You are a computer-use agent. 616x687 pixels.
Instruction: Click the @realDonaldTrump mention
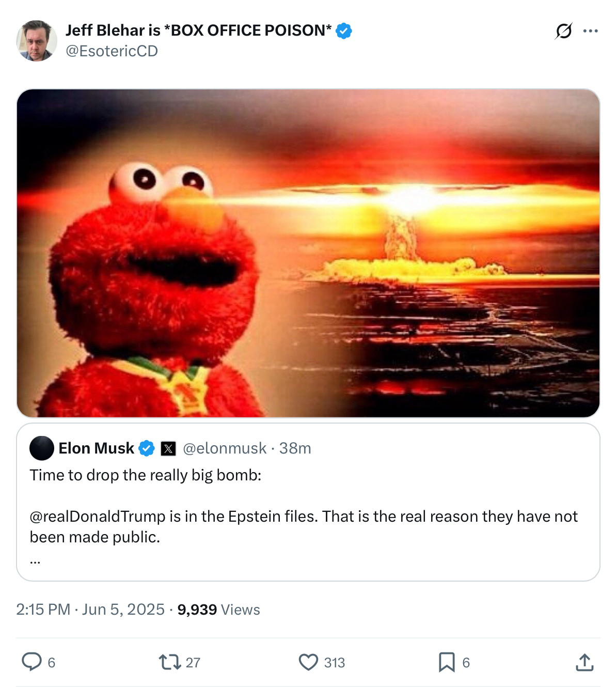98,517
